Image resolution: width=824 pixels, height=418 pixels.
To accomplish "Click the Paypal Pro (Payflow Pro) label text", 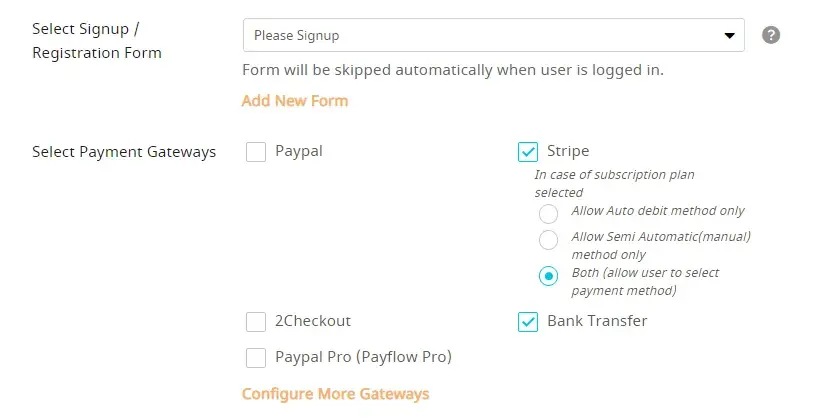I will 363,357.
